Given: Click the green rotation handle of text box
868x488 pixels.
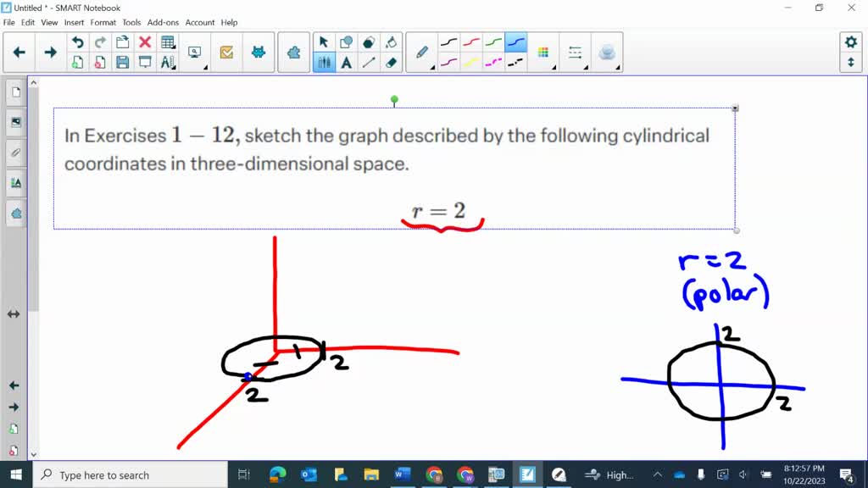Looking at the screenshot, I should tap(394, 100).
